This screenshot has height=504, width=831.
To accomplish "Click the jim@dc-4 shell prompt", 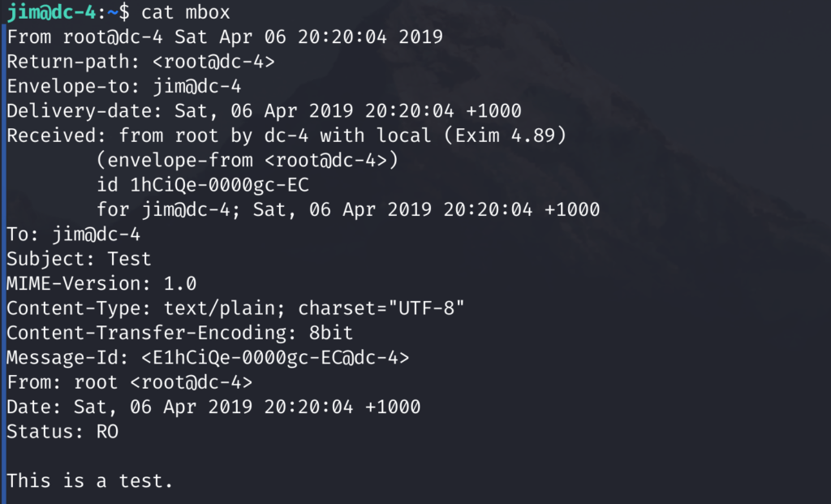I will [x=68, y=12].
